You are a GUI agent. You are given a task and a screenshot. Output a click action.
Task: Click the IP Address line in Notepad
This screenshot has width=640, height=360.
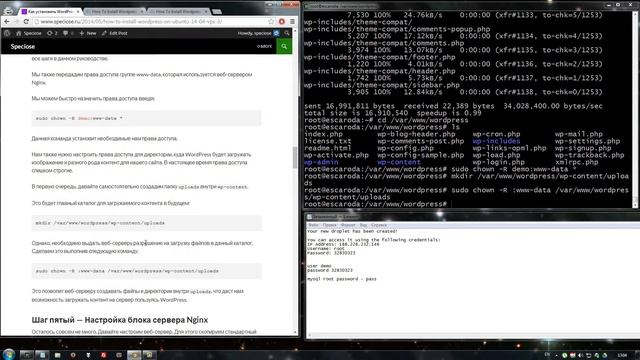coord(343,244)
